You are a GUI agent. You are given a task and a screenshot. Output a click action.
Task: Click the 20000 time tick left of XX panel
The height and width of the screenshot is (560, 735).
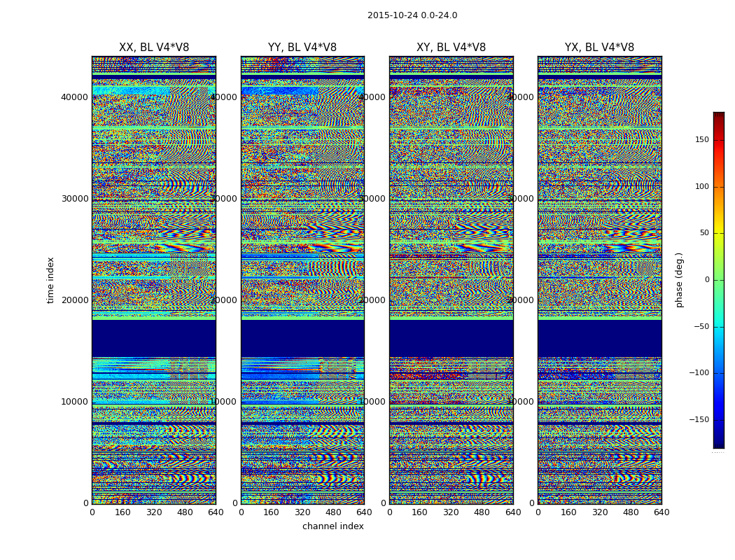75,300
